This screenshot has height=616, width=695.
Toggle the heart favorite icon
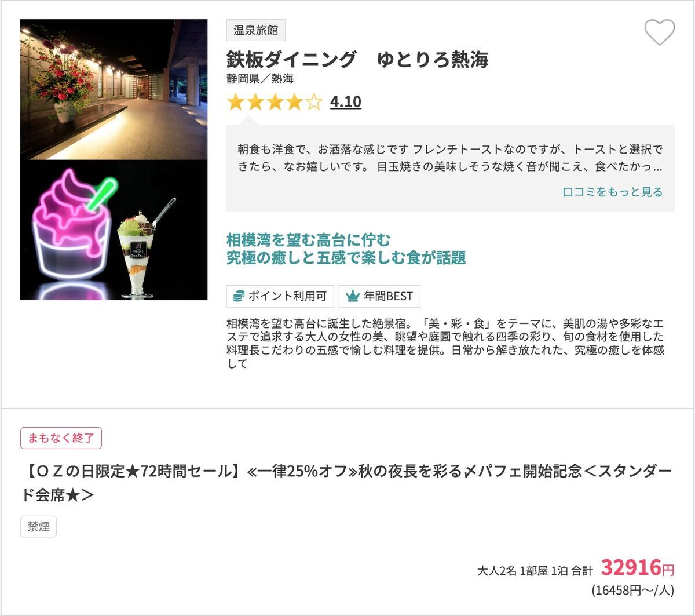click(x=660, y=32)
